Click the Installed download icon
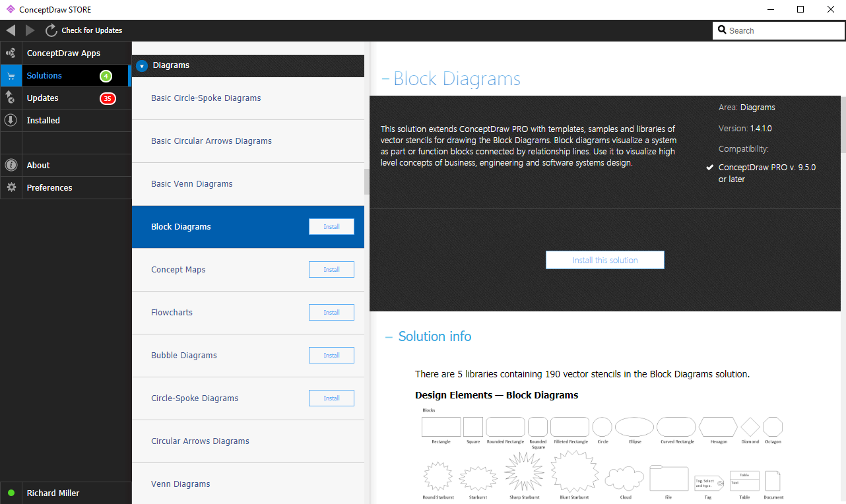This screenshot has height=504, width=846. [11, 121]
